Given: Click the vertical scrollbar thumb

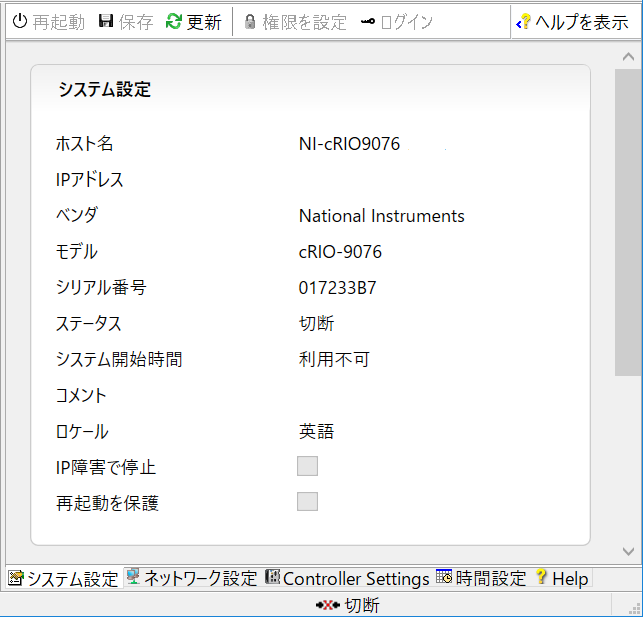Looking at the screenshot, I should coord(628,220).
